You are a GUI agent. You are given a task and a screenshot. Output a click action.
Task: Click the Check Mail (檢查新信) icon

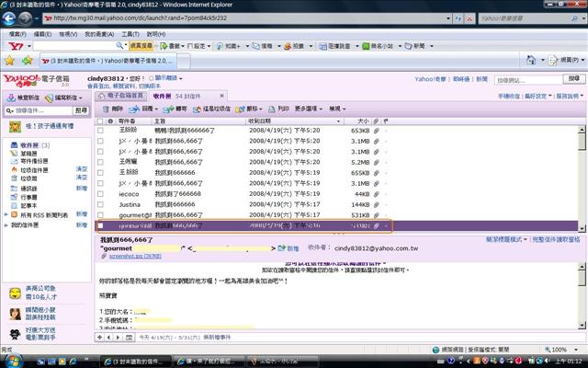pyautogui.click(x=11, y=98)
